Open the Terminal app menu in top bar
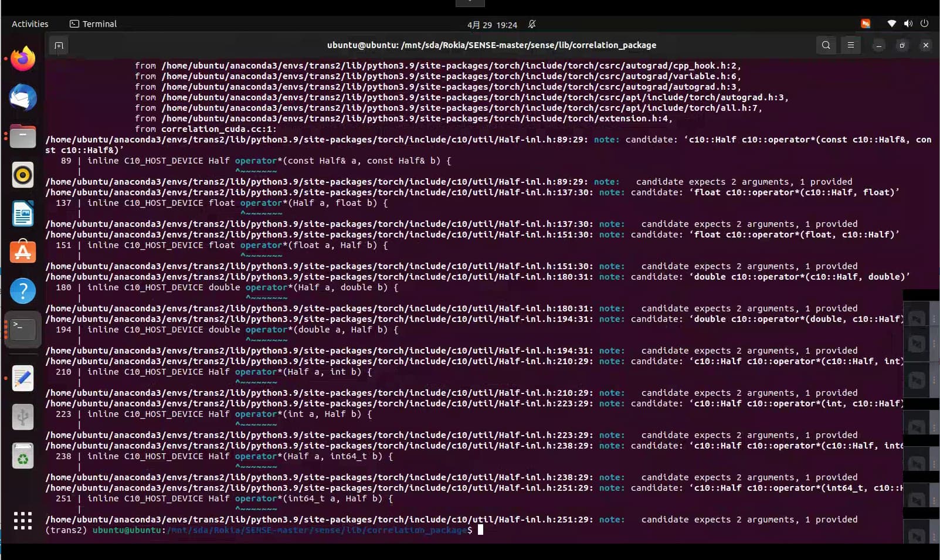 pyautogui.click(x=93, y=24)
